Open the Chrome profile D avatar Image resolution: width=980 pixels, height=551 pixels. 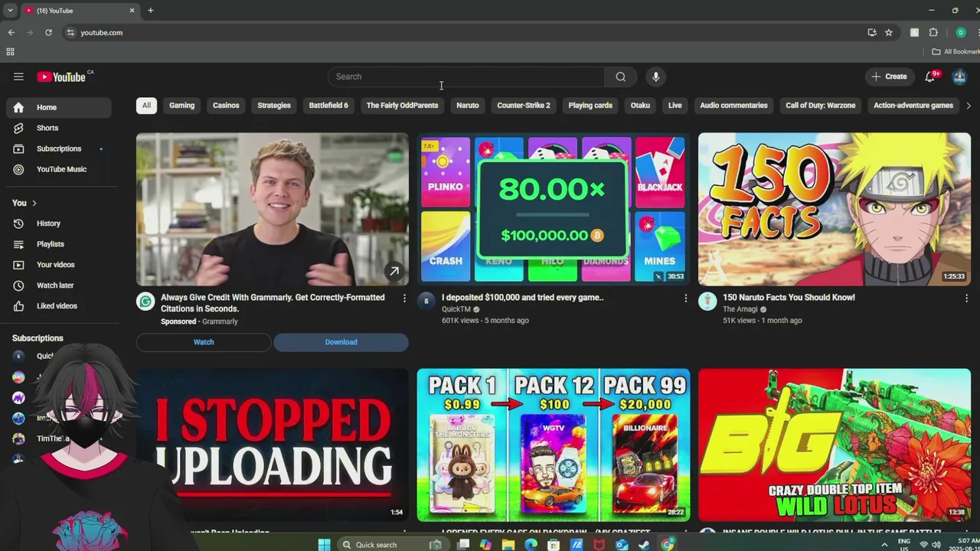pos(960,32)
